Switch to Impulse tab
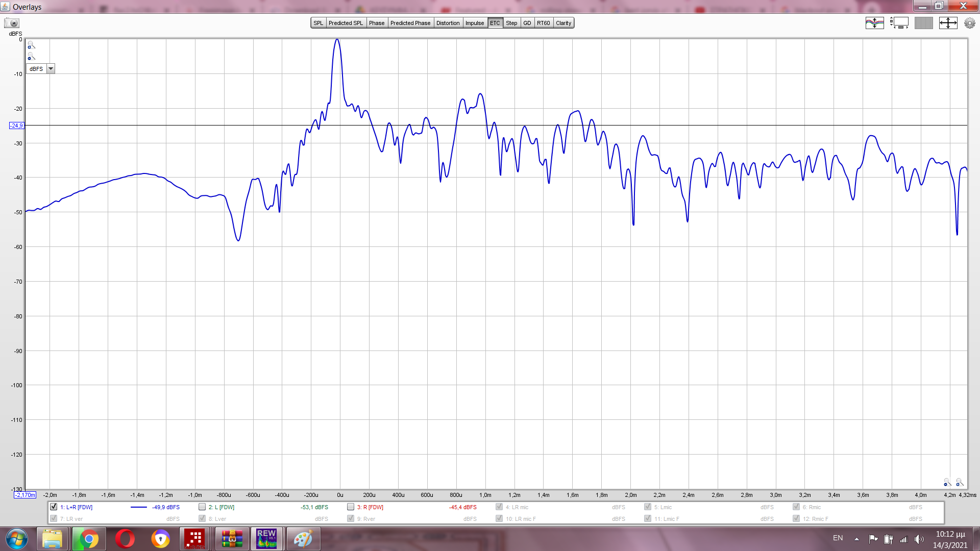Image resolution: width=980 pixels, height=551 pixels. [x=474, y=23]
